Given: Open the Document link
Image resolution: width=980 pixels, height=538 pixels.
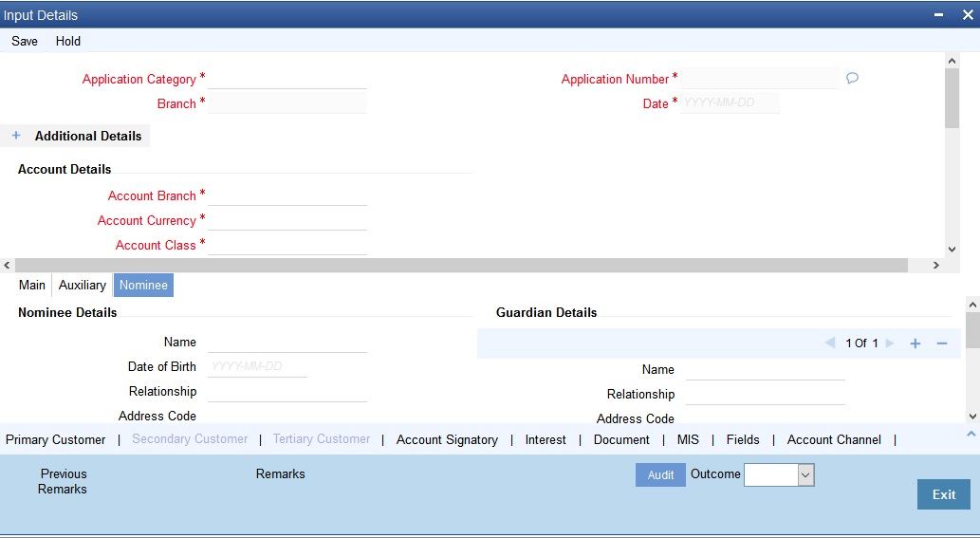Looking at the screenshot, I should pyautogui.click(x=622, y=440).
